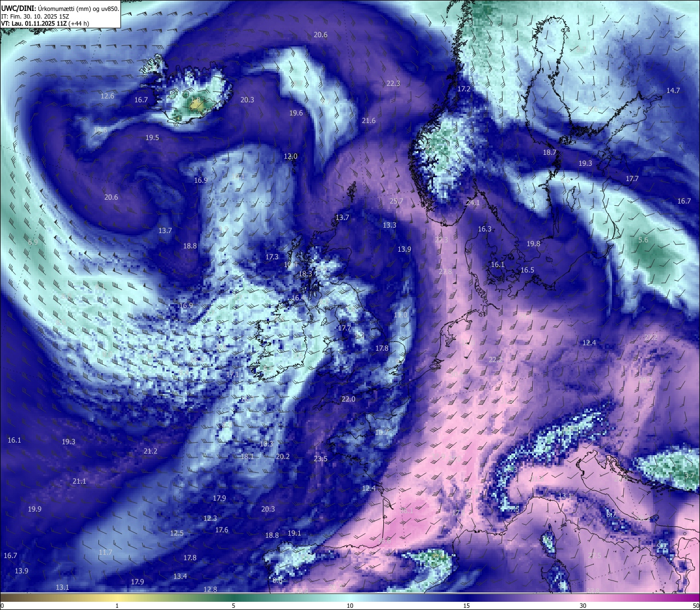Click the 25.7 value in the North Sea
This screenshot has width=700, height=610.
(396, 201)
